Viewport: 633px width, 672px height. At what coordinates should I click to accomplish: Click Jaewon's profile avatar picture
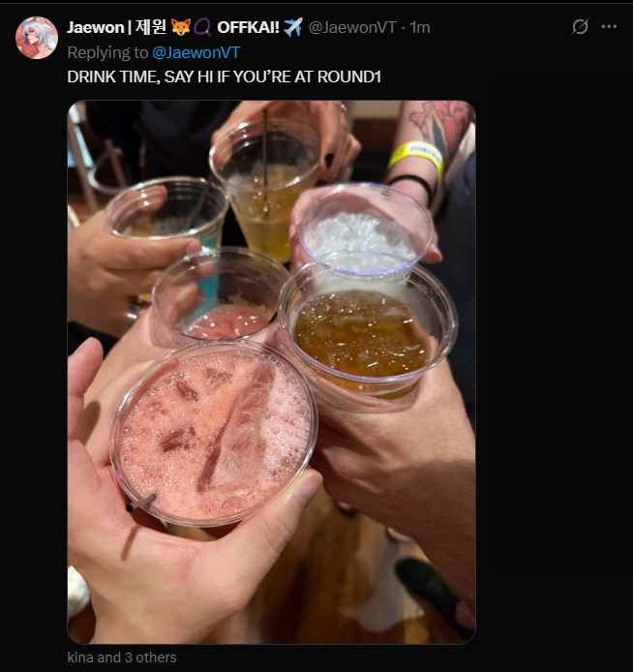[x=37, y=38]
